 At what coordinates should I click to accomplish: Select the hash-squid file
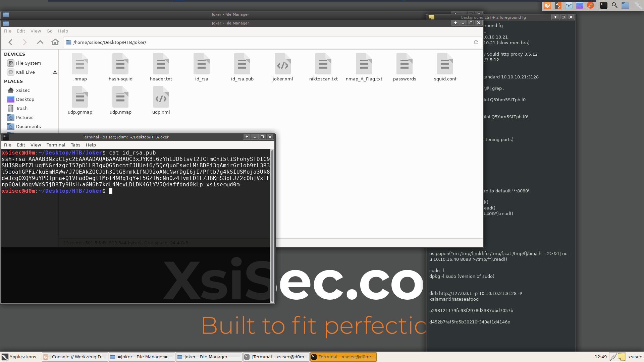coord(120,67)
